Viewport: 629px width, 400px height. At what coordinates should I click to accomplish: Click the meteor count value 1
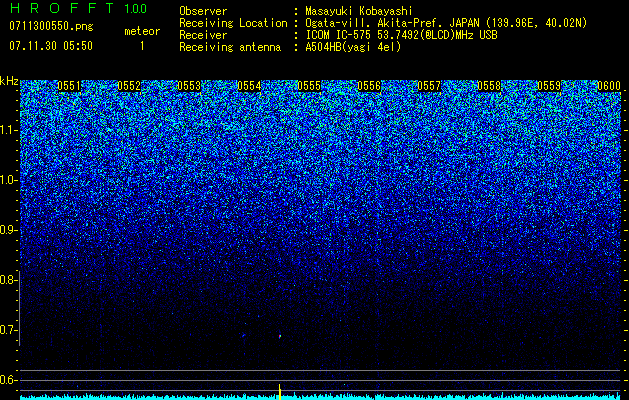click(x=142, y=46)
